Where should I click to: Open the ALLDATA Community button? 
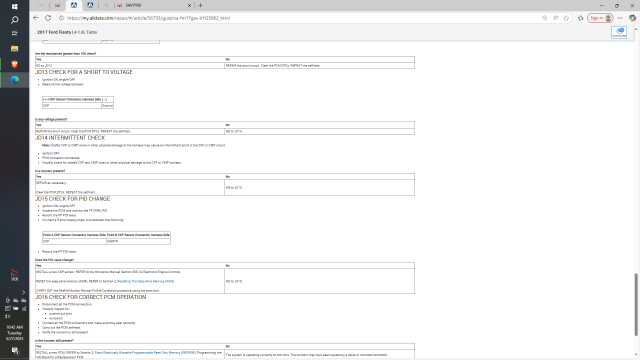[x=619, y=32]
